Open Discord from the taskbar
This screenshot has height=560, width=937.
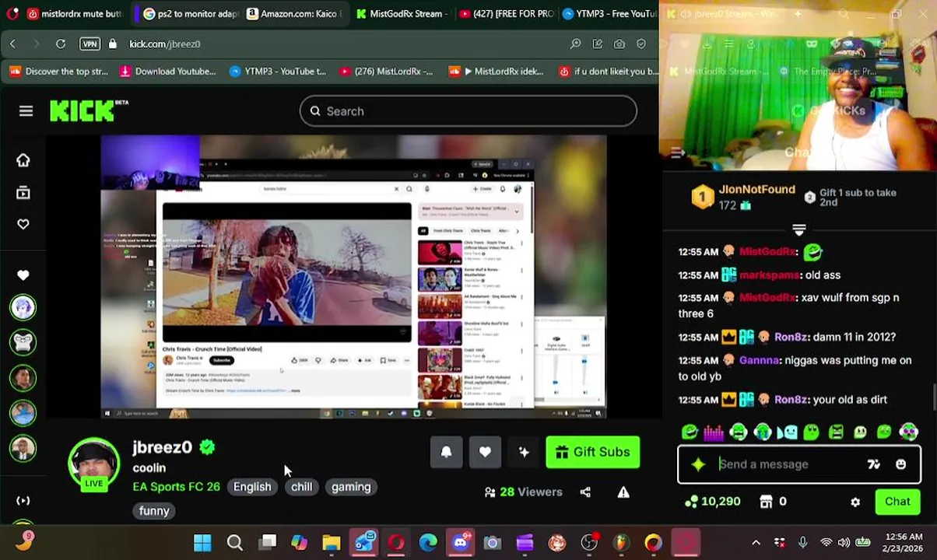pos(460,542)
